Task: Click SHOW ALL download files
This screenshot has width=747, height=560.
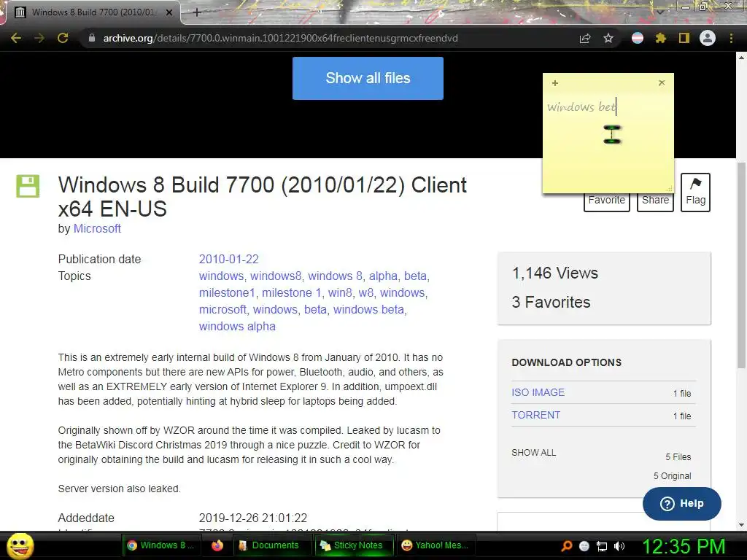Action: (x=533, y=452)
